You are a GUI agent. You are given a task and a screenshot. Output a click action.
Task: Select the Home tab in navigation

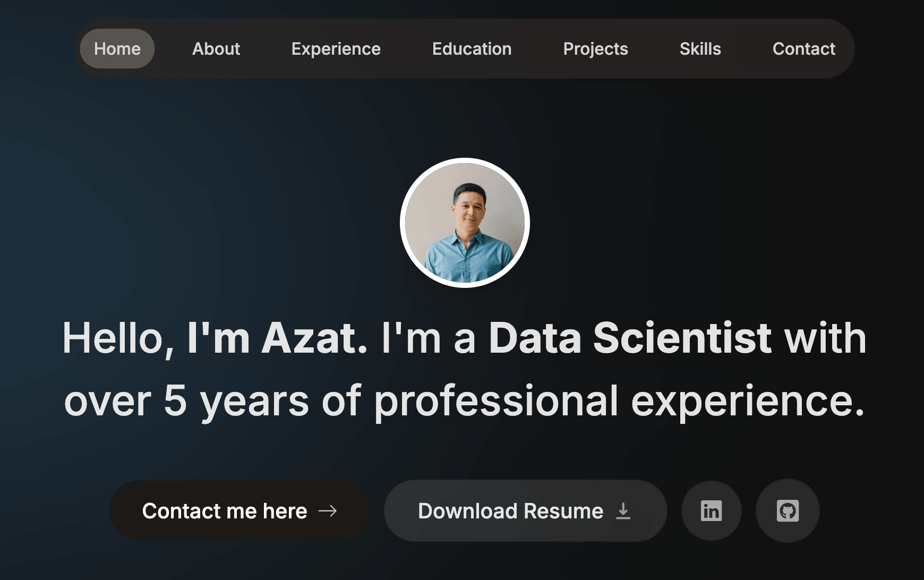pyautogui.click(x=117, y=49)
